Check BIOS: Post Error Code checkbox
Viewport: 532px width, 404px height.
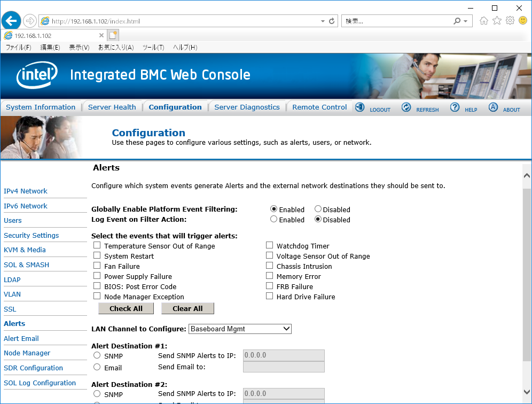(97, 286)
